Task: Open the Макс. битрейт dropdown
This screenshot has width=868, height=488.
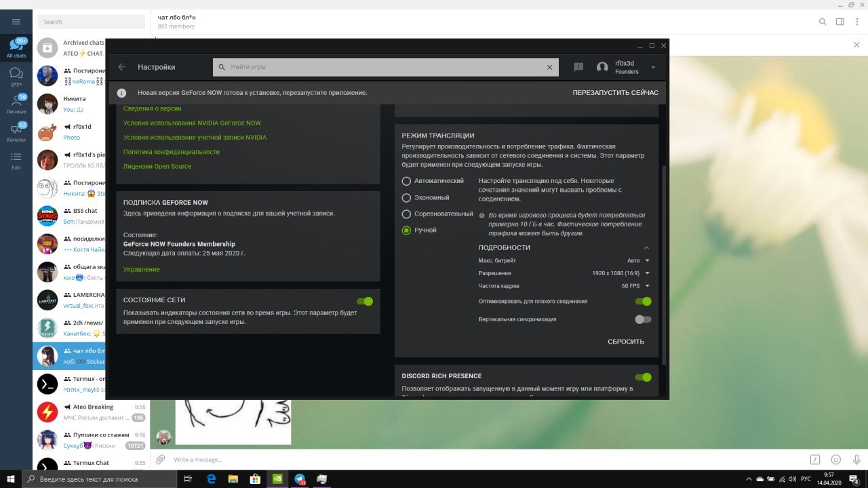Action: click(x=638, y=260)
